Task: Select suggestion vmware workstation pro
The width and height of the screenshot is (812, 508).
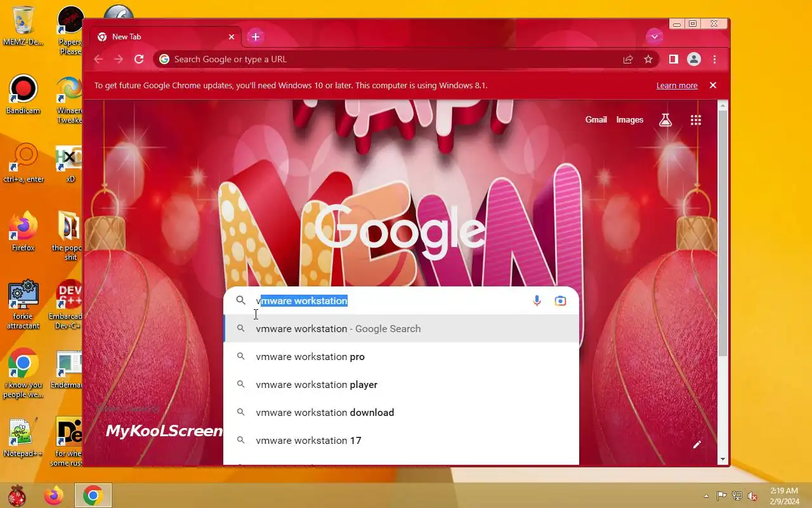Action: click(x=401, y=357)
